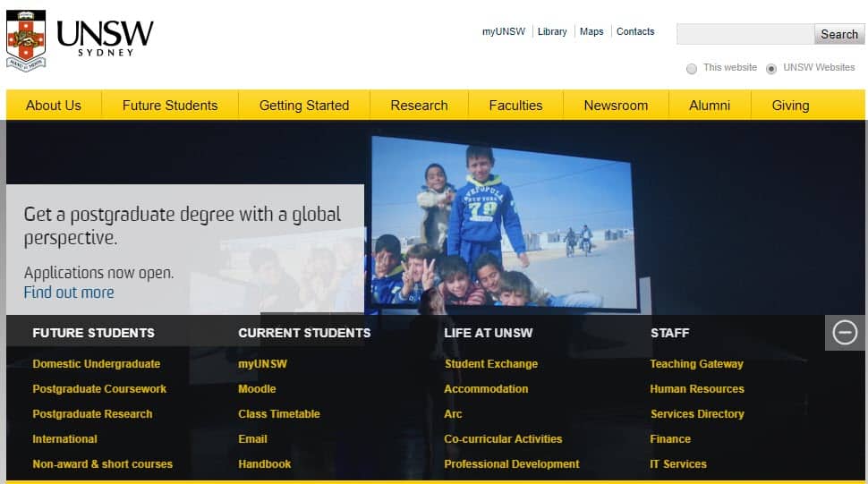Open the Finance link
The width and height of the screenshot is (868, 484).
tap(670, 439)
